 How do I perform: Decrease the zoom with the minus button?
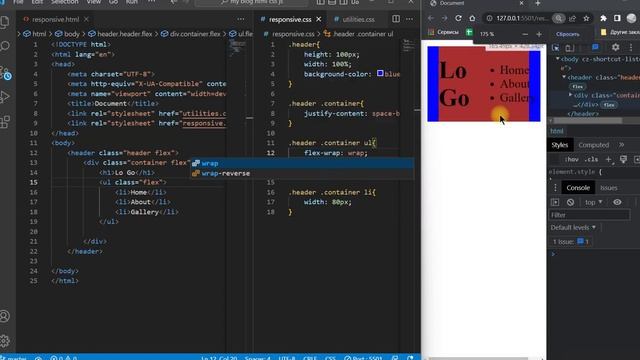[x=525, y=34]
